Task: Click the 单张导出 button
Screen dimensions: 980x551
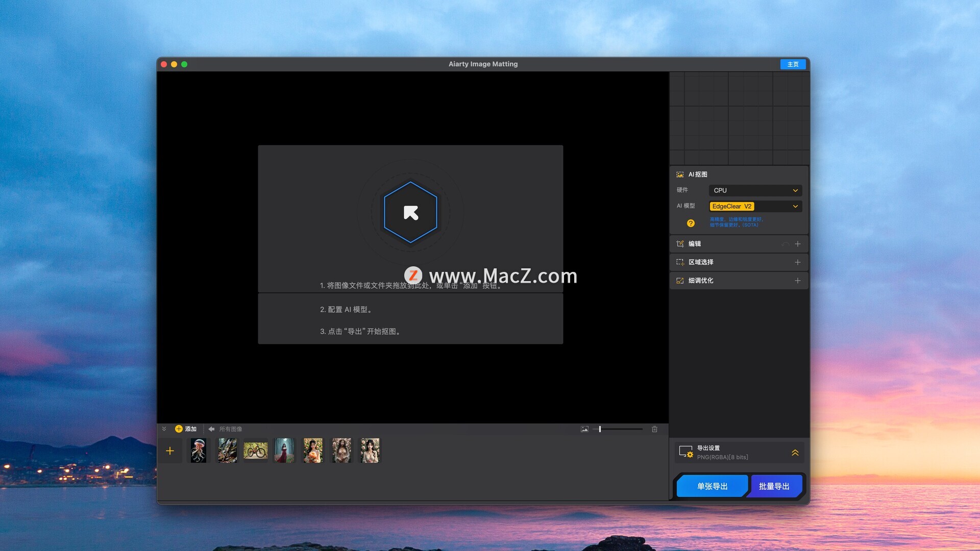Action: pos(712,486)
